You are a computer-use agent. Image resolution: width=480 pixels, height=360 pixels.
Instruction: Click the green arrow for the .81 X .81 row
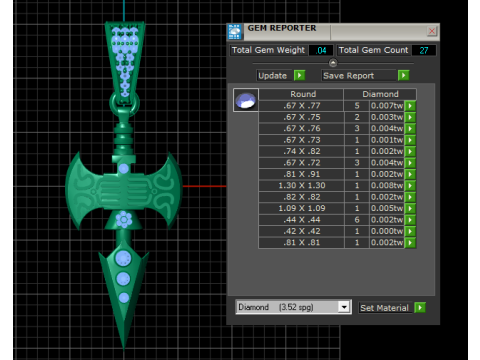pos(410,243)
